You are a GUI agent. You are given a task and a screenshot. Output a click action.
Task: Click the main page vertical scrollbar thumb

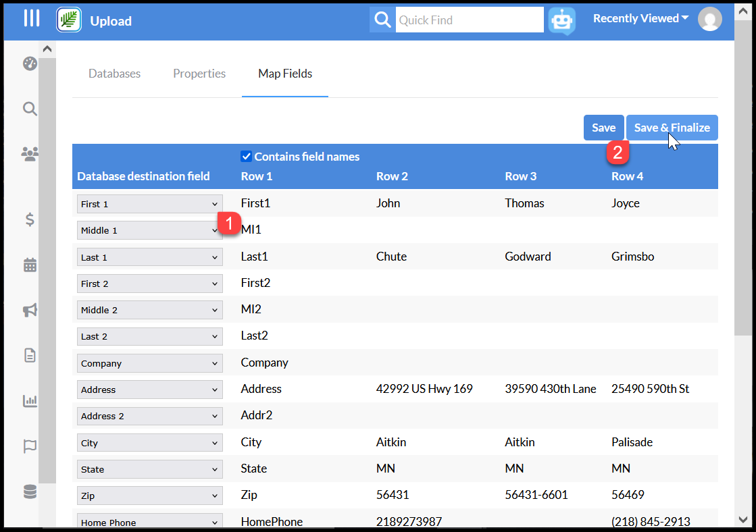743,178
